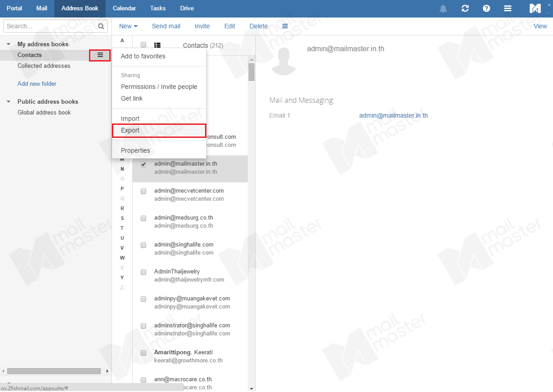Check AdminThaijewelry contact checkbox

(143, 272)
